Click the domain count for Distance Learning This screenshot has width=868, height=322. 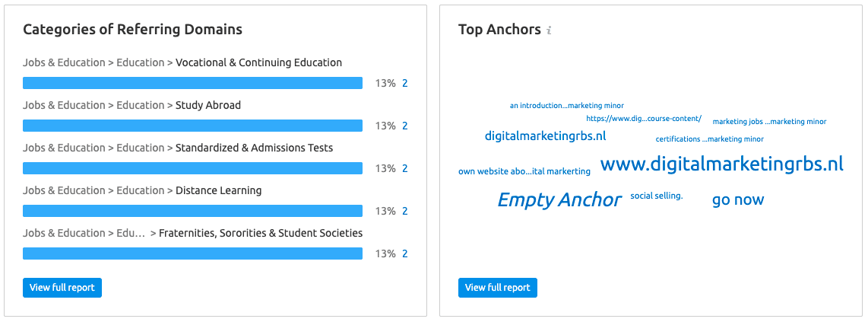point(404,211)
